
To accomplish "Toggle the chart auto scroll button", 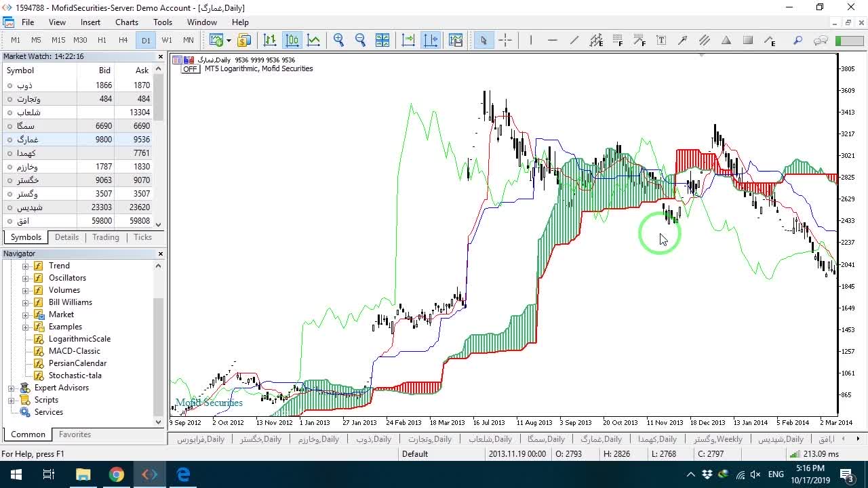I will tap(408, 40).
